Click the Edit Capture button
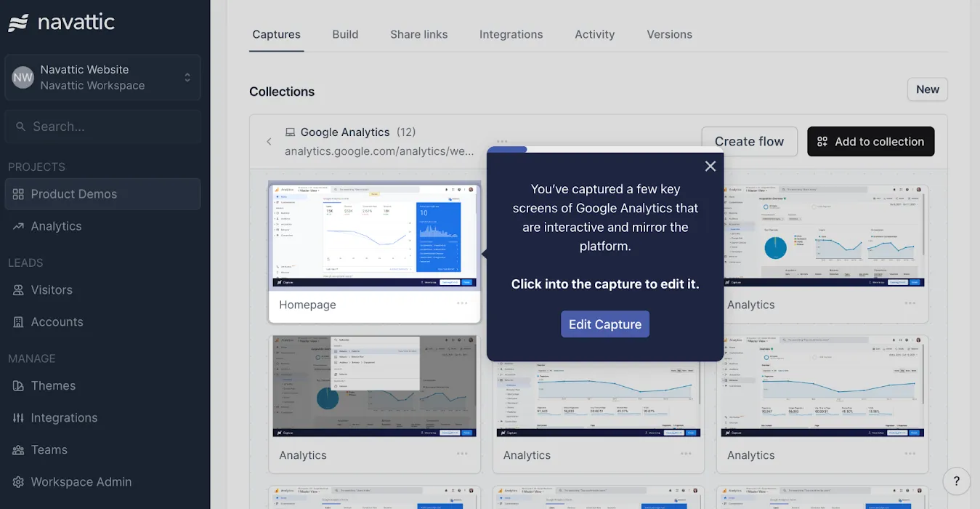The height and width of the screenshot is (509, 980). point(605,324)
